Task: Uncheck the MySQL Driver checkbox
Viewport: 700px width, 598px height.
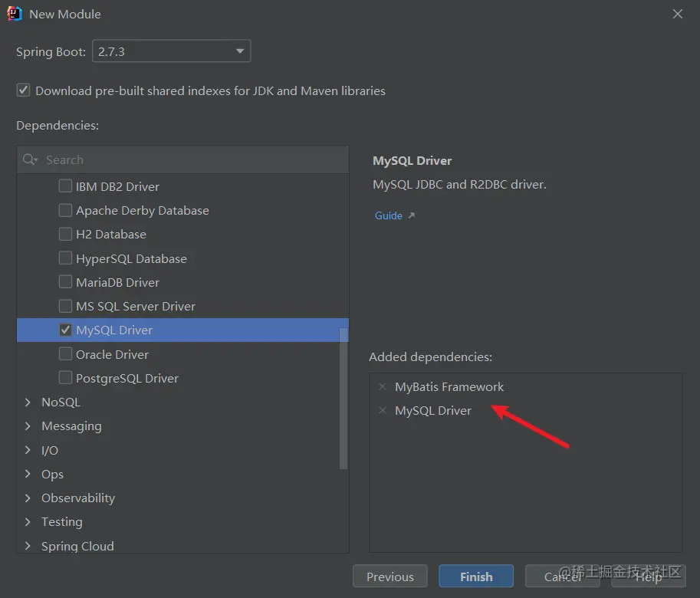Action: coord(66,330)
